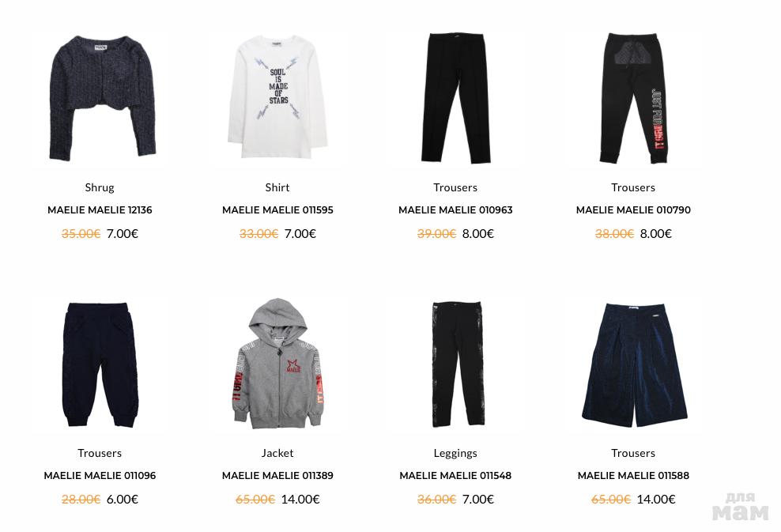Select the Jacket category label
The height and width of the screenshot is (532, 781).
277,453
